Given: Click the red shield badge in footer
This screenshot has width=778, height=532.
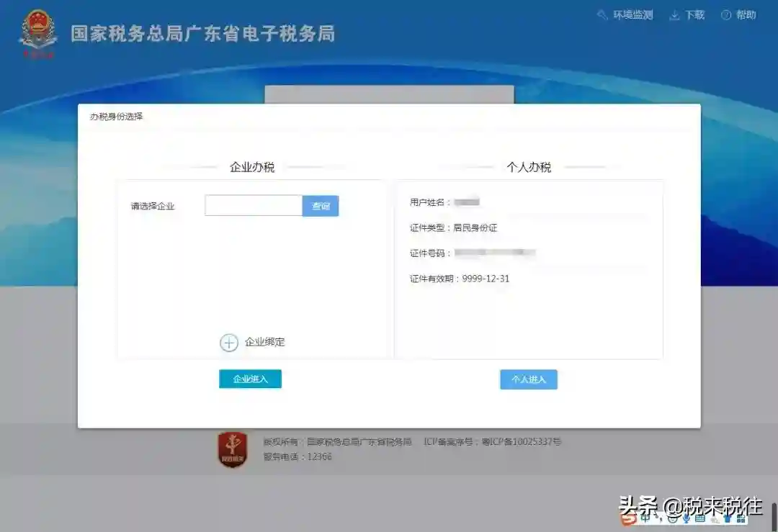Looking at the screenshot, I should [x=232, y=450].
